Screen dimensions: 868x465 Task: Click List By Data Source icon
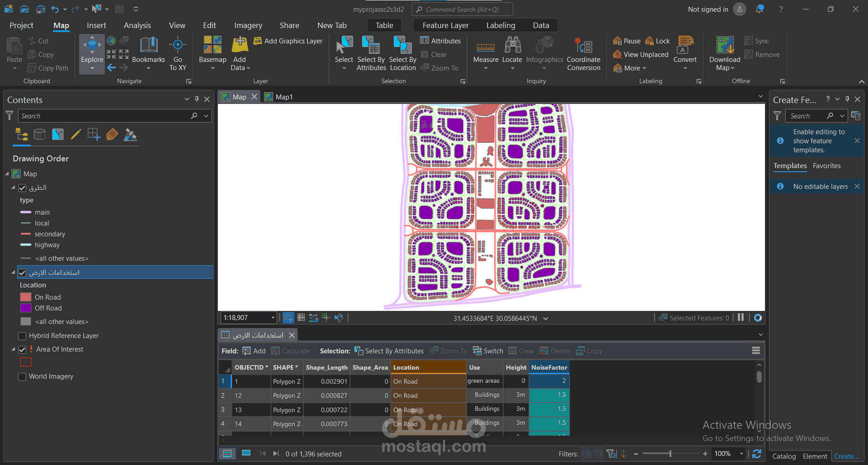pos(40,134)
